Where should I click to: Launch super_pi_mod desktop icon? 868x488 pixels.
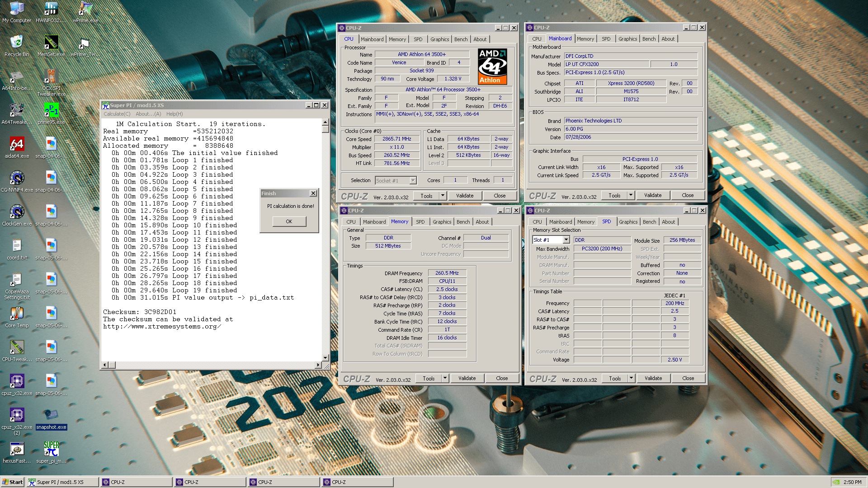(51, 453)
